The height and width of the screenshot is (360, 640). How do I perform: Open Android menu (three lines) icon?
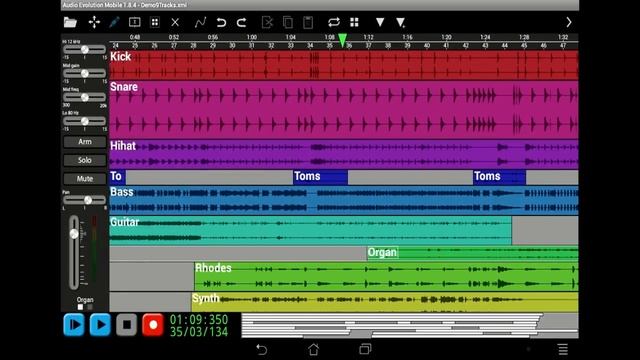[x=563, y=349]
